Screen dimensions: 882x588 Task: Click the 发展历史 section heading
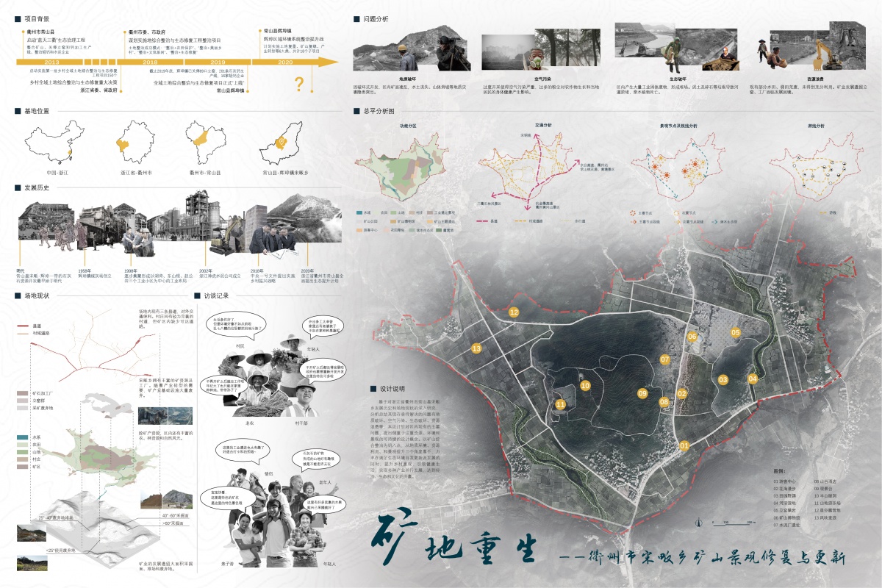coord(35,188)
